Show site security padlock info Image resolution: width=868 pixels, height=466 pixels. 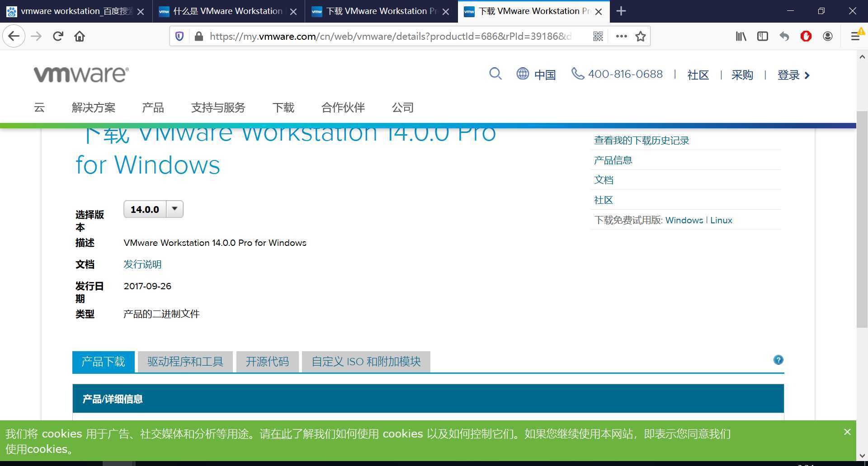click(x=198, y=36)
